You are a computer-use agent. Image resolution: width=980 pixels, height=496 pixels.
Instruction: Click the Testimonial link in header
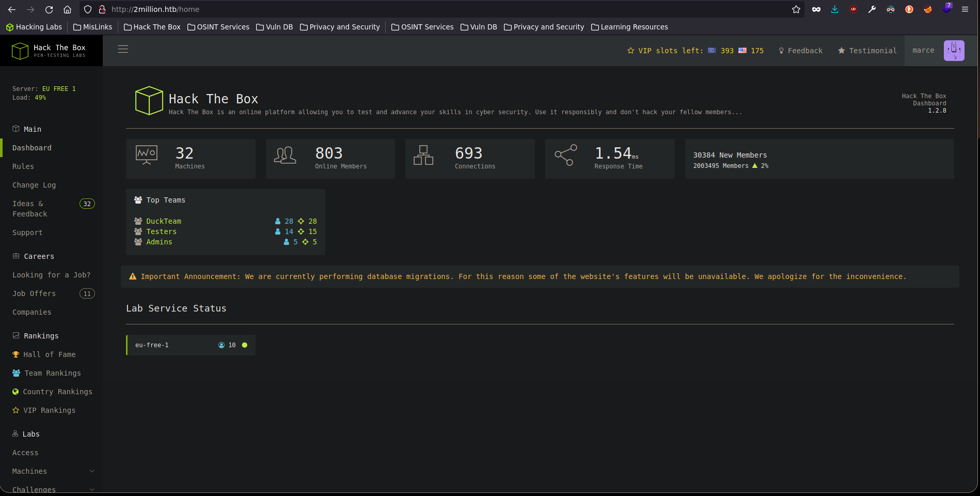[867, 51]
